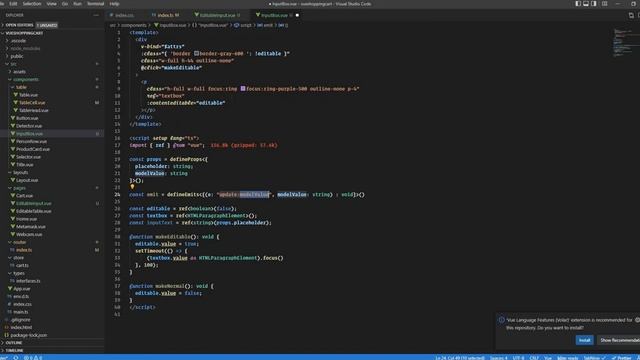The image size is (640, 360).
Task: Open App.vue in the explorer
Action: 22,289
